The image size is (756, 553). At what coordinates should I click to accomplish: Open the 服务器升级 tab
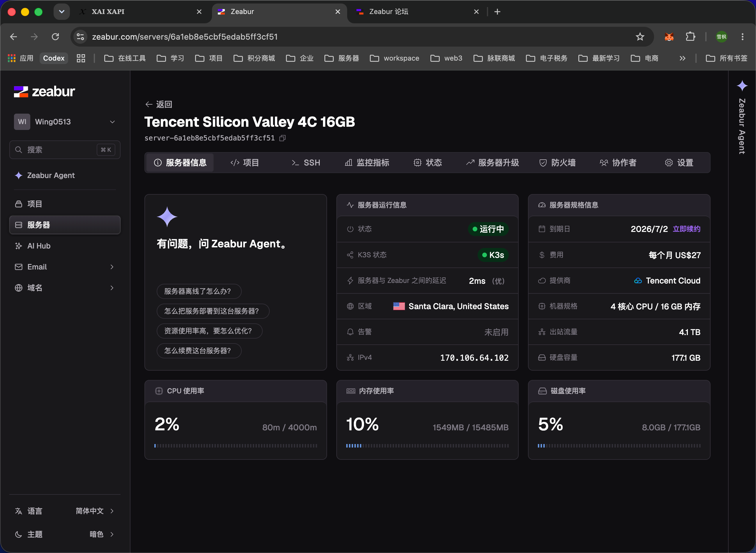pos(492,163)
